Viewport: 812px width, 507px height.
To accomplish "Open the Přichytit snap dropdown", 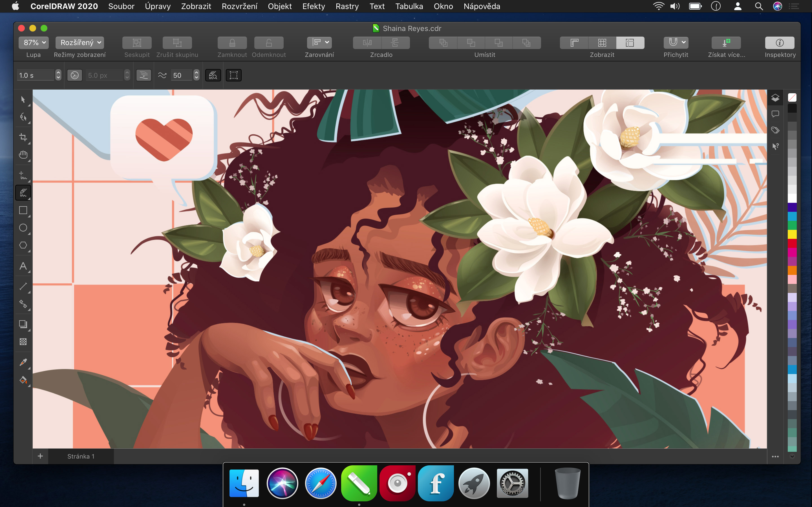I will [x=676, y=43].
